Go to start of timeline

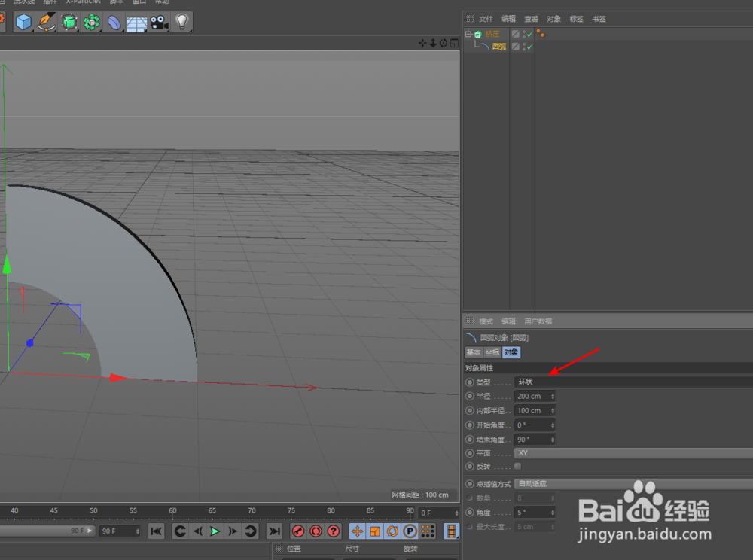[x=156, y=531]
